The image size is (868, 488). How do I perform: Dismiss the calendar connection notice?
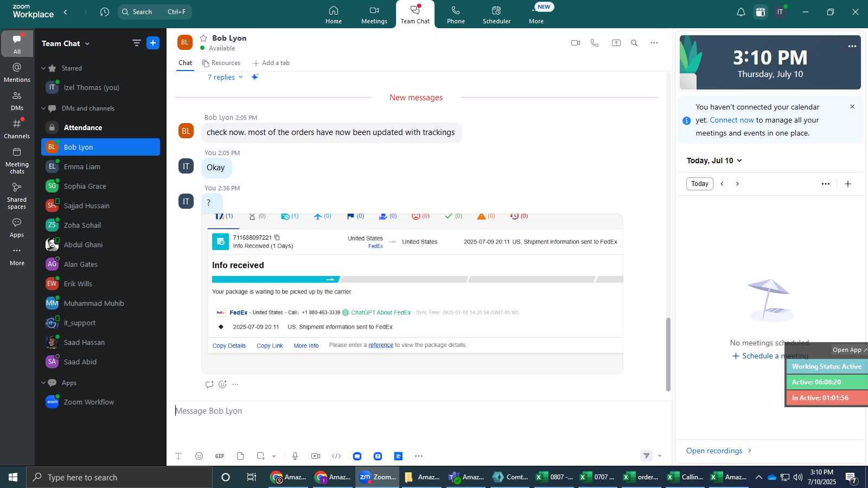point(852,107)
